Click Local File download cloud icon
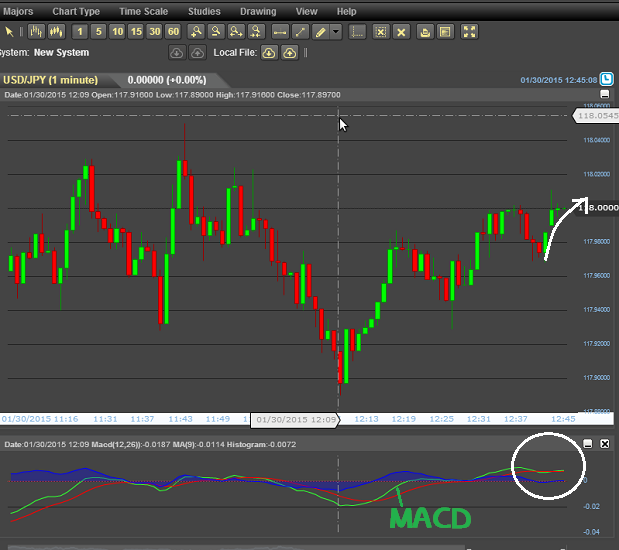 [269, 53]
